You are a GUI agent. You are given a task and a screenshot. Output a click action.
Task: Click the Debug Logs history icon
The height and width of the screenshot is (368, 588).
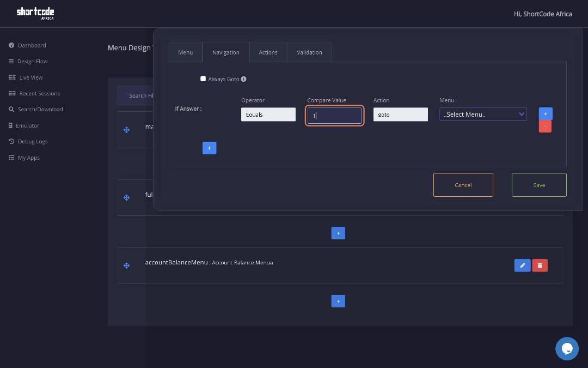[x=11, y=142]
